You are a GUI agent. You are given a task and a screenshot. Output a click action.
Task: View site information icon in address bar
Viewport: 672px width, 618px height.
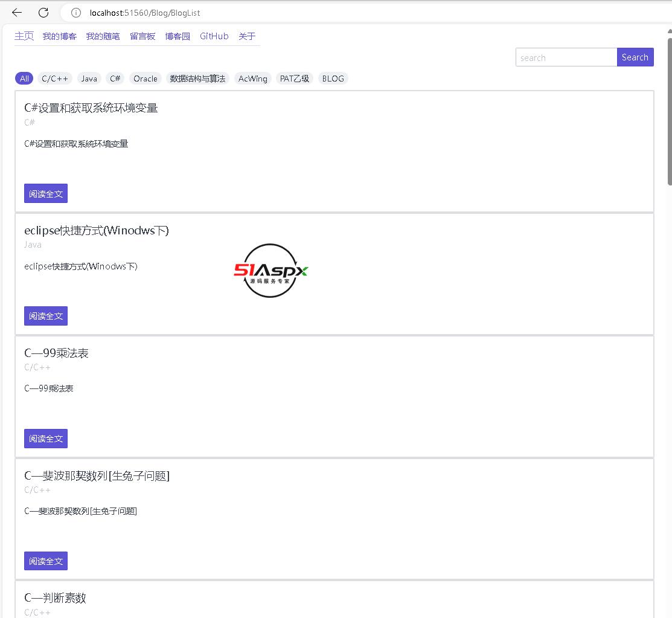76,13
